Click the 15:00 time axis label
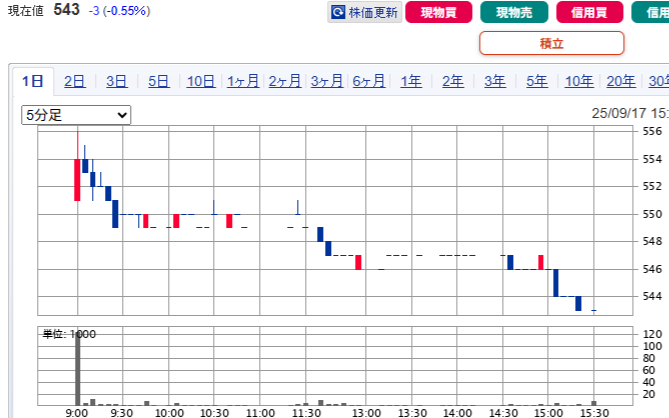 click(x=548, y=412)
